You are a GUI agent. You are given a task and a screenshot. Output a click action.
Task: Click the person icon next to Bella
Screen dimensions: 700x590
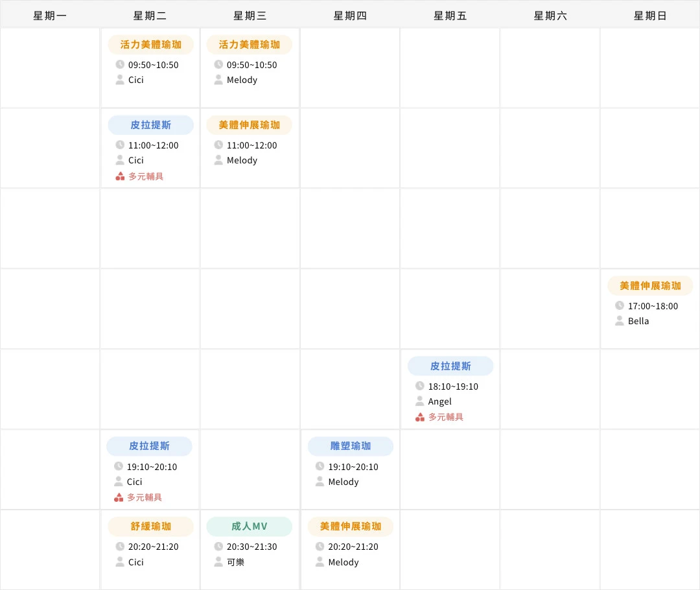(x=619, y=321)
